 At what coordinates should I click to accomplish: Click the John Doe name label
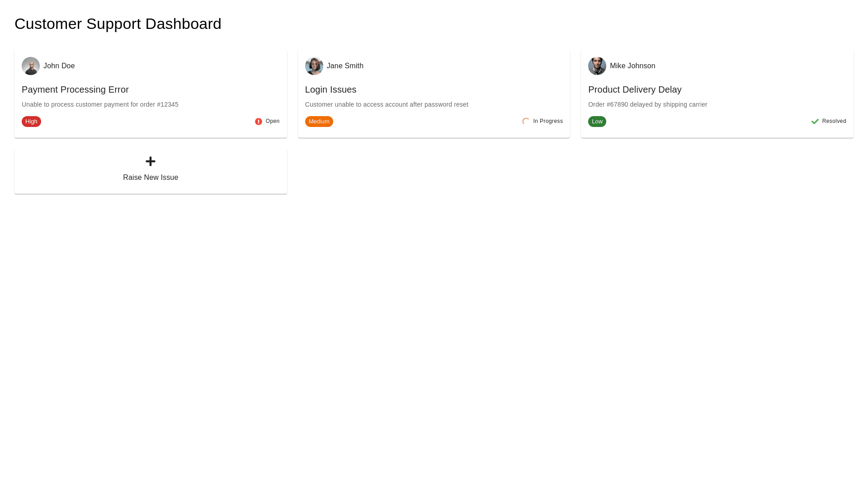[59, 66]
